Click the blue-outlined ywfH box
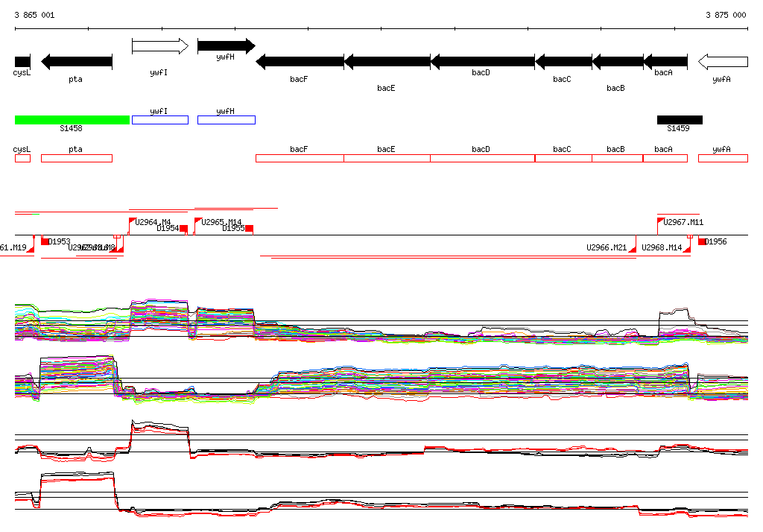The width and height of the screenshot is (763, 532). point(226,120)
